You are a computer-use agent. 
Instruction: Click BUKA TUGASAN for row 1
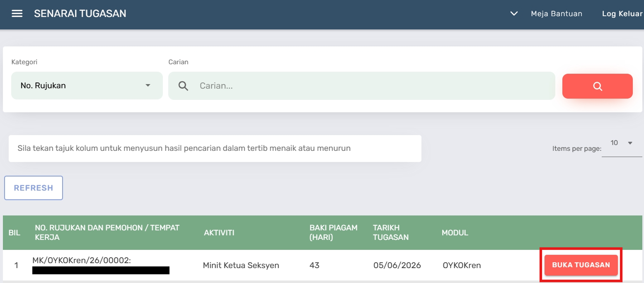pos(581,265)
